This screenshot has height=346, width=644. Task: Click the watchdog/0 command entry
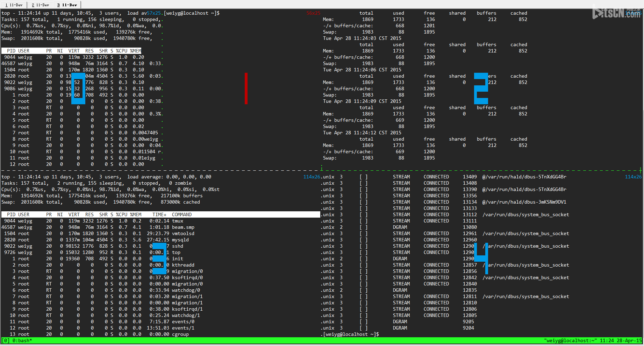(x=186, y=290)
